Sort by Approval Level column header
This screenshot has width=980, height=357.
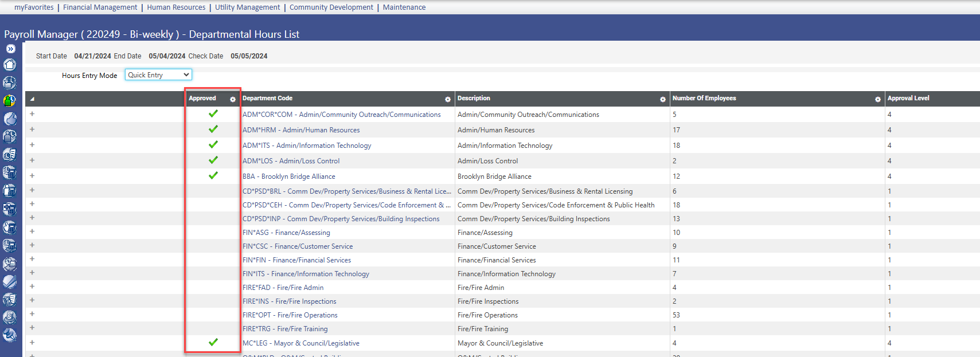click(x=908, y=99)
